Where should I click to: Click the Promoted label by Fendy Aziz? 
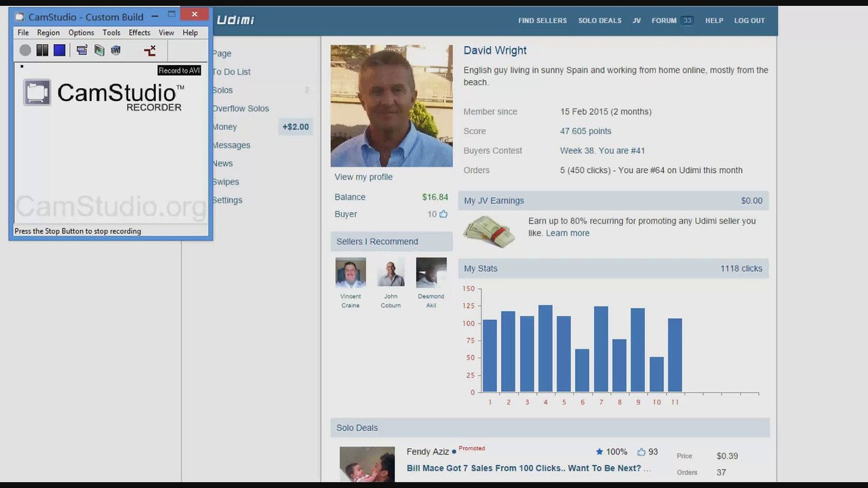point(472,449)
